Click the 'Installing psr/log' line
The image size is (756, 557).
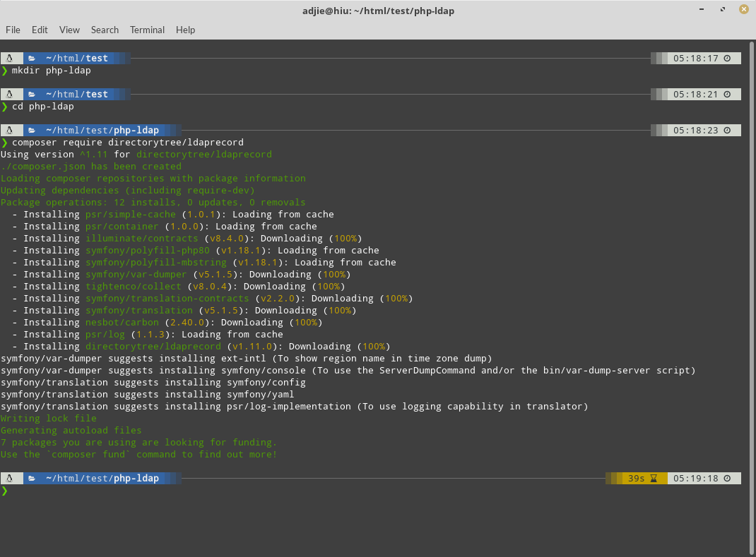tap(148, 335)
